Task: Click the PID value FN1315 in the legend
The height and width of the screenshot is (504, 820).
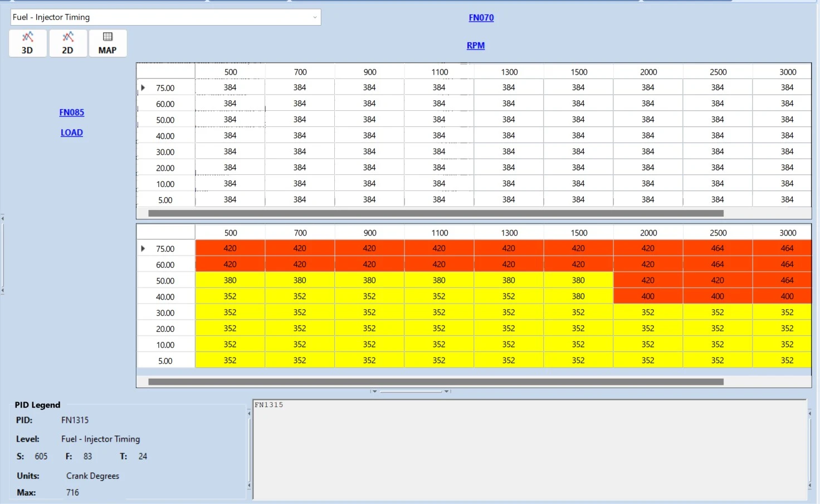Action: [75, 420]
